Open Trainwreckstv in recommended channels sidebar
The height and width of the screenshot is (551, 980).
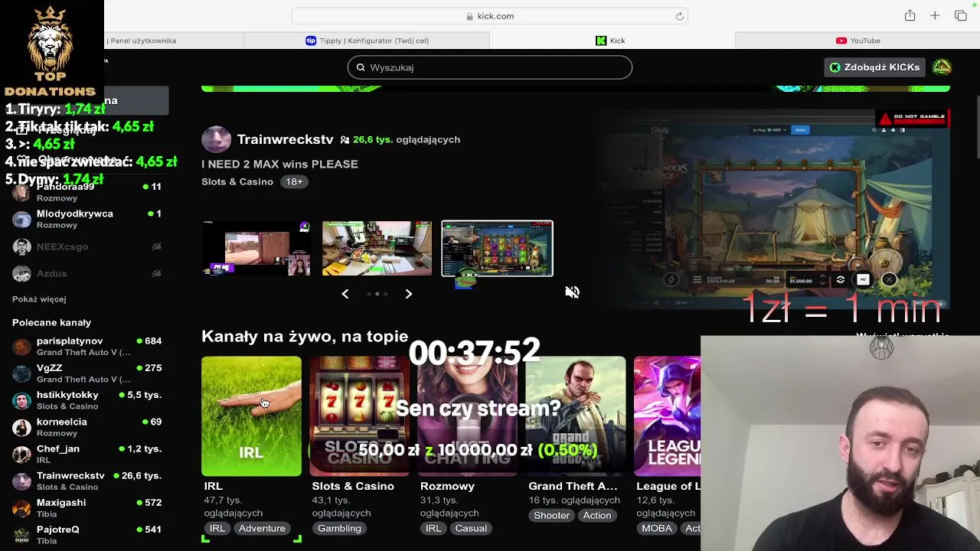click(87, 481)
